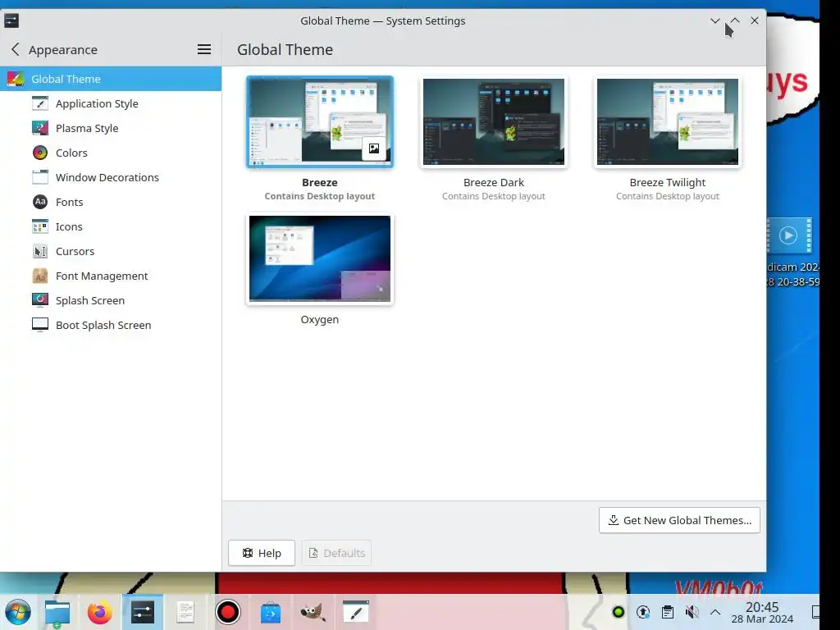Click the Window Decorations icon
This screenshot has height=630, width=840.
pyautogui.click(x=40, y=177)
